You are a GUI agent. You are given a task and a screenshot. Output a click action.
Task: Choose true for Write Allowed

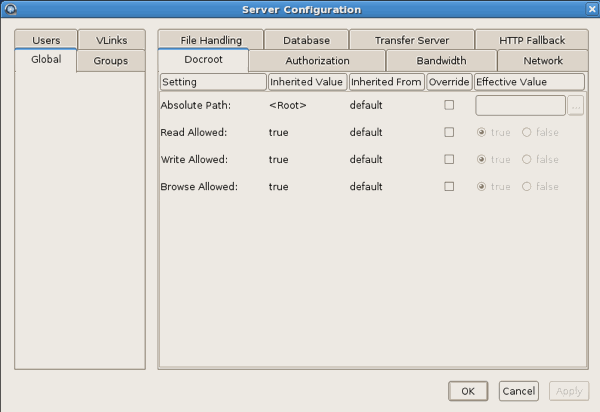pyautogui.click(x=494, y=160)
